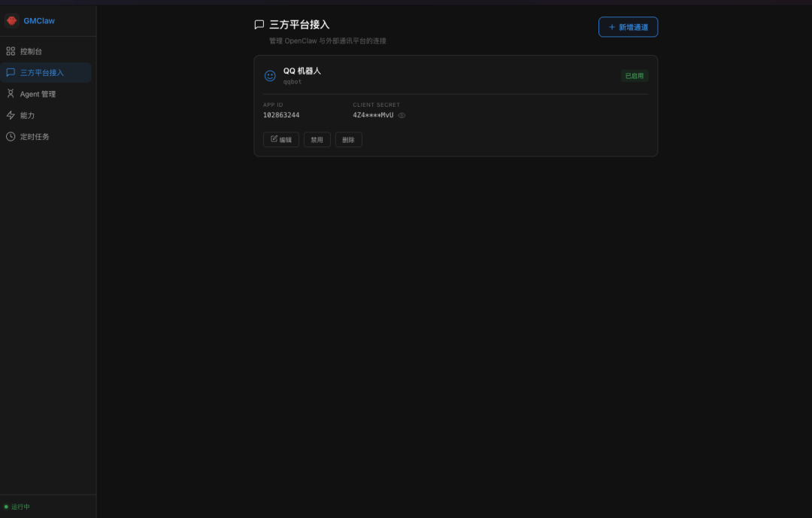Click the GMClaw red logo icon
The width and height of the screenshot is (812, 518).
[x=11, y=21]
